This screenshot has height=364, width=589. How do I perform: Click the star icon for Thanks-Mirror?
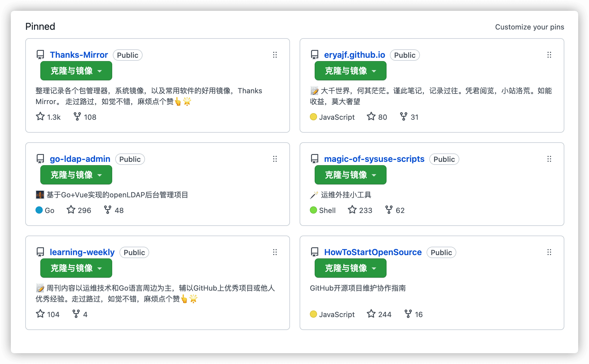click(40, 116)
